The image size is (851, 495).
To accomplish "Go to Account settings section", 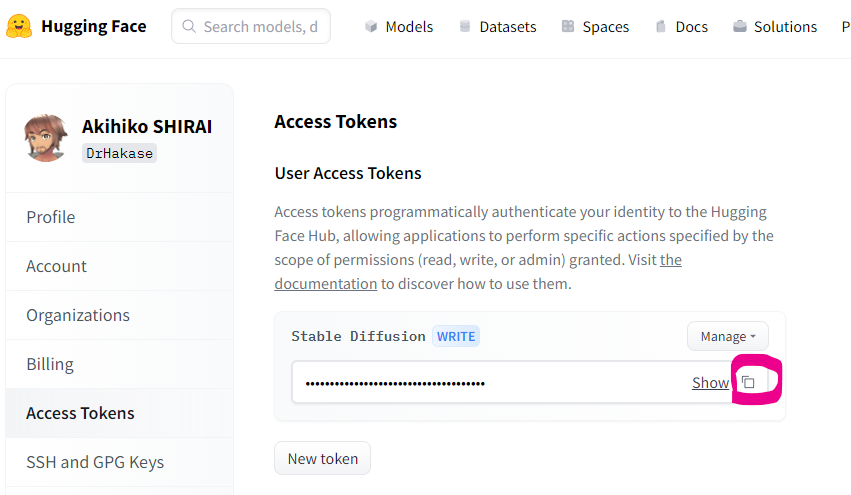I will (x=57, y=266).
